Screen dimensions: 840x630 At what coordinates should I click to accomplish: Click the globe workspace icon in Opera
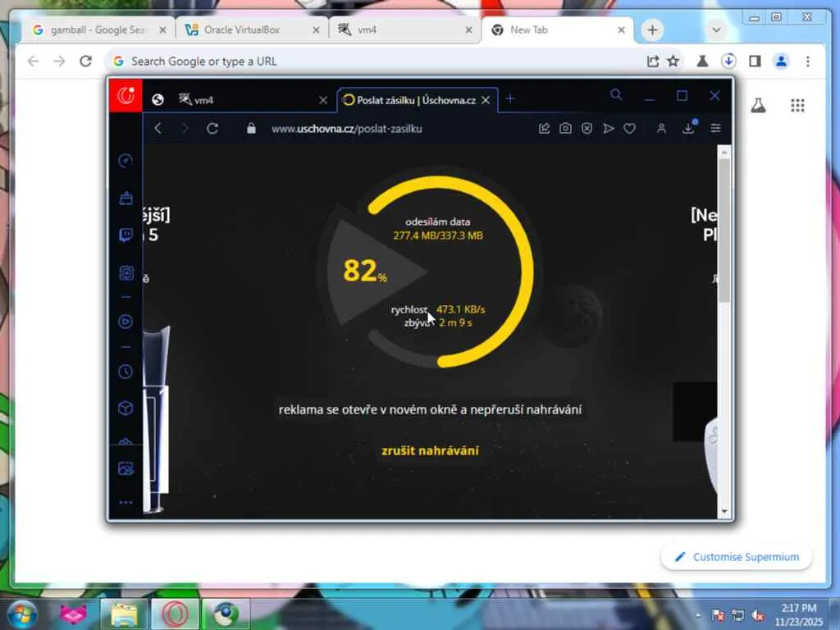pyautogui.click(x=157, y=99)
